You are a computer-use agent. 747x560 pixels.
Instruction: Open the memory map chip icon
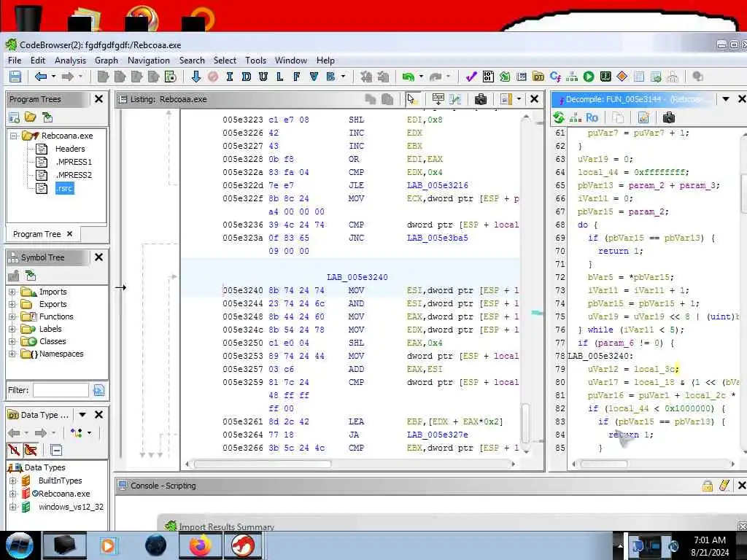[605, 76]
